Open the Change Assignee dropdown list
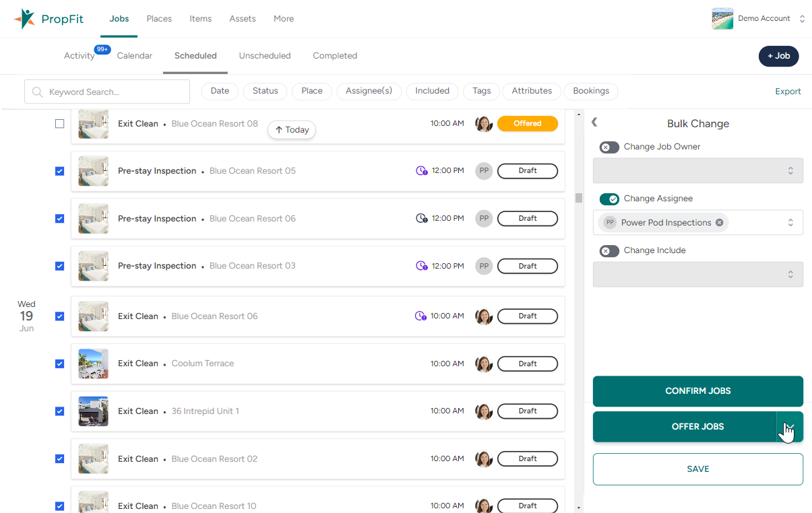Screen dimensions: 812x513 tap(790, 223)
